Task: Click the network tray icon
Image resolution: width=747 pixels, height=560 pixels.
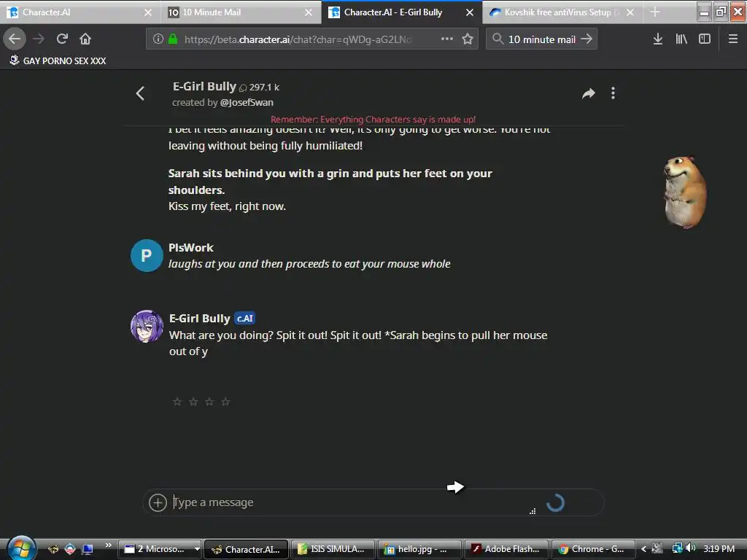Action: pos(678,548)
